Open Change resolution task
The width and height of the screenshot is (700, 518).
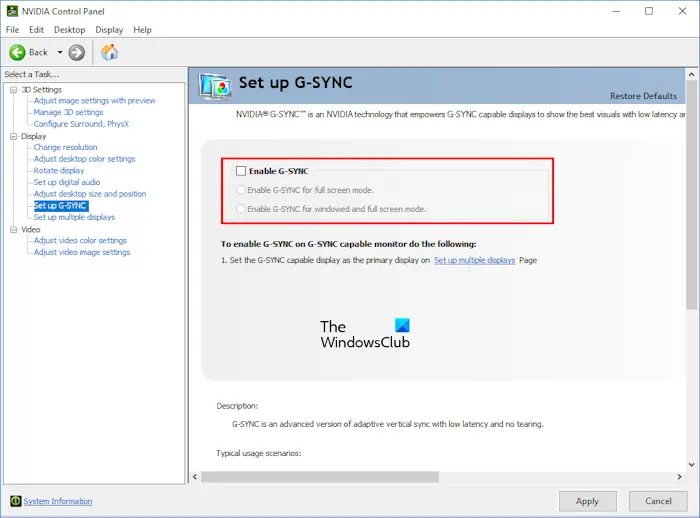pos(66,147)
